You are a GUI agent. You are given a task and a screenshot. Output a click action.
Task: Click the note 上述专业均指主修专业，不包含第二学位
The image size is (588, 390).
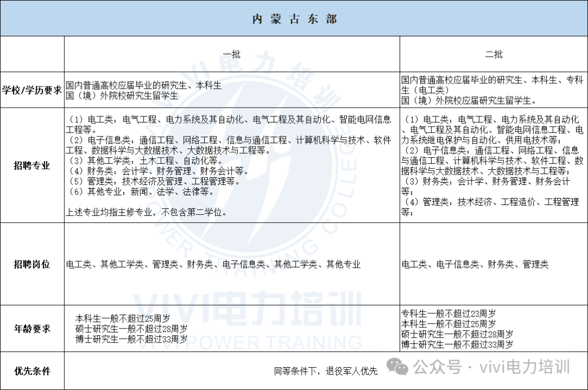(146, 213)
